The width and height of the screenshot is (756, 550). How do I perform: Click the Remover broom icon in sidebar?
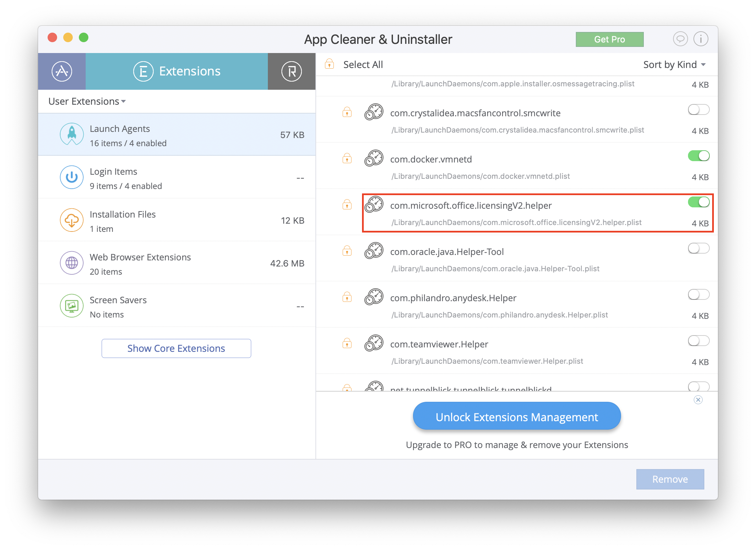pyautogui.click(x=292, y=71)
